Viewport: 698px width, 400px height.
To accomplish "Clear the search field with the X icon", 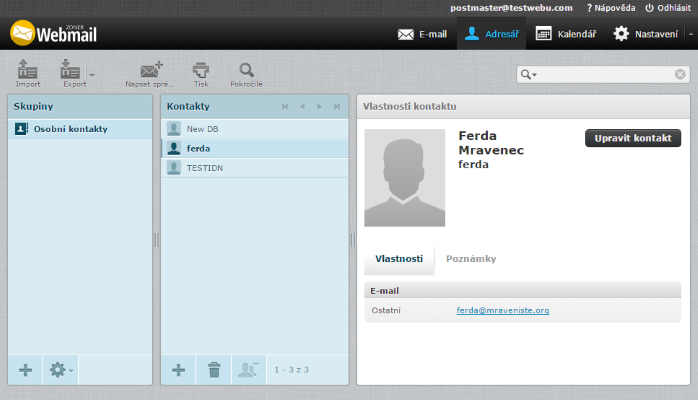I will 680,74.
